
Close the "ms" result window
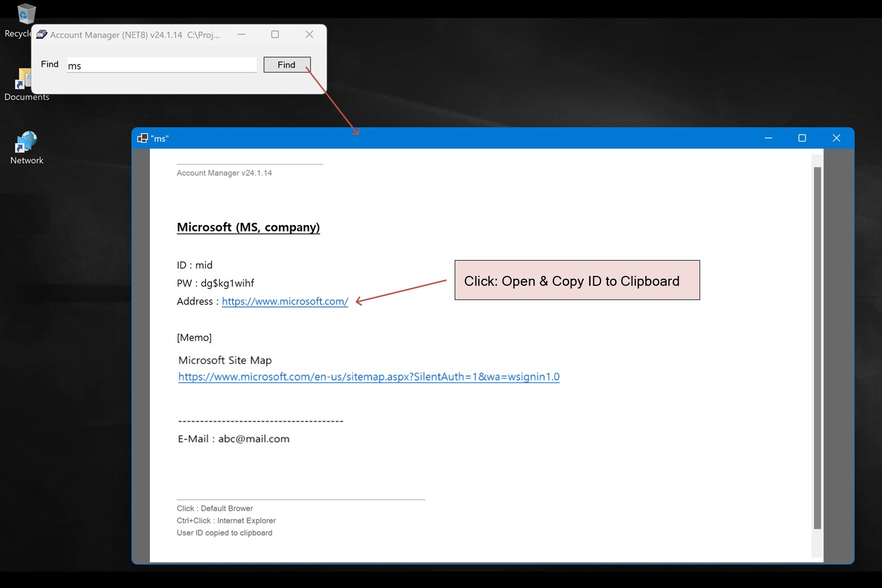click(x=837, y=138)
